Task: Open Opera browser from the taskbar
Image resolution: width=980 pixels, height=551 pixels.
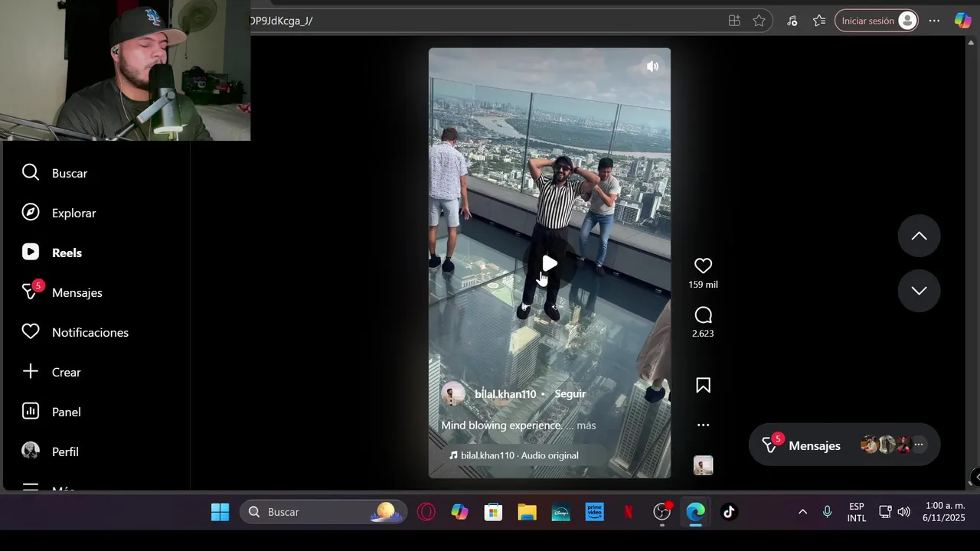Action: [x=426, y=512]
